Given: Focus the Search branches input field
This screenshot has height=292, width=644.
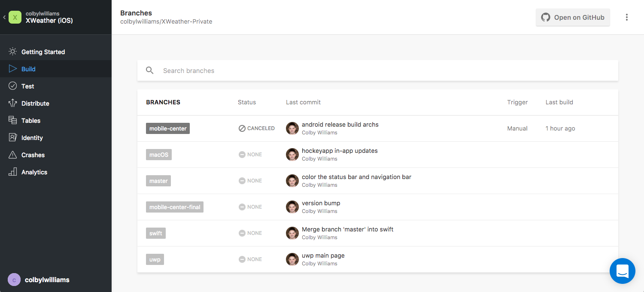Looking at the screenshot, I should click(x=378, y=70).
